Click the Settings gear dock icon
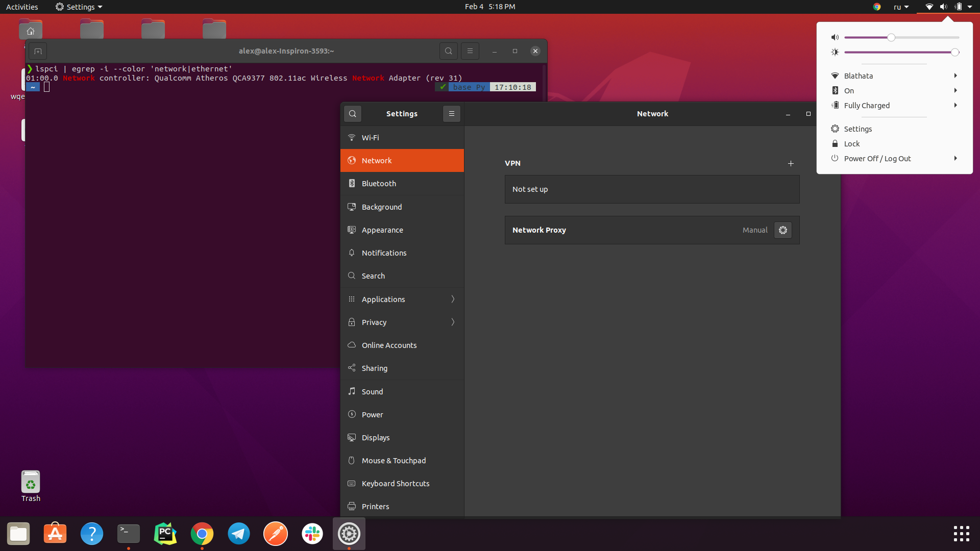The image size is (980, 551). coord(349,534)
